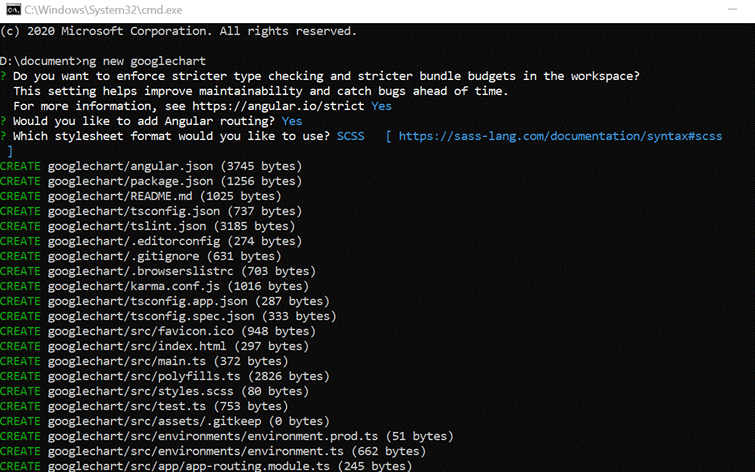
Task: Click the SCSS answer text
Action: pyautogui.click(x=351, y=136)
